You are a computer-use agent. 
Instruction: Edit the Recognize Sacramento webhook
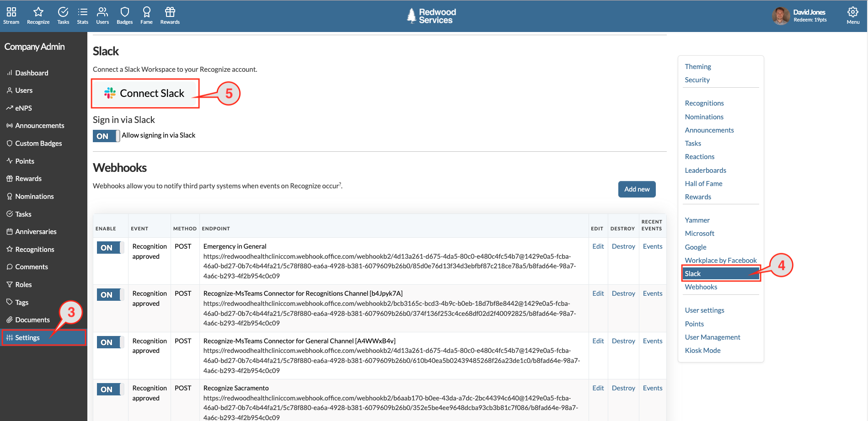598,388
